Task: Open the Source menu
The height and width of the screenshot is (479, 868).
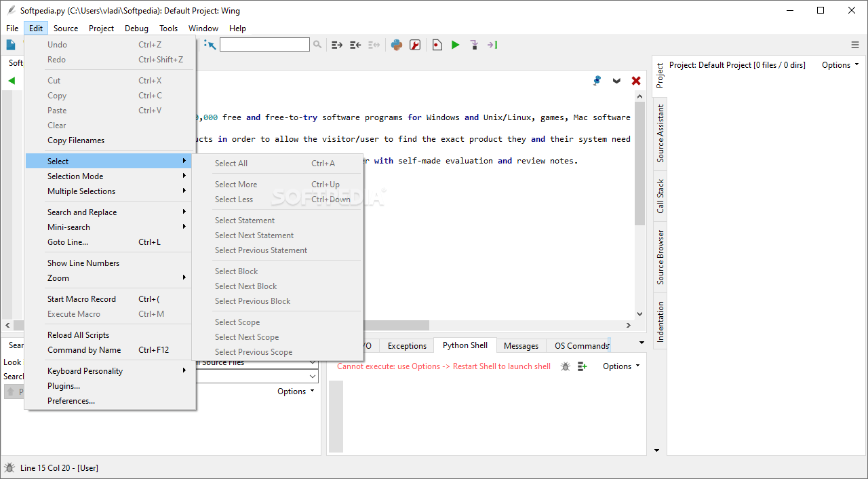Action: tap(66, 28)
